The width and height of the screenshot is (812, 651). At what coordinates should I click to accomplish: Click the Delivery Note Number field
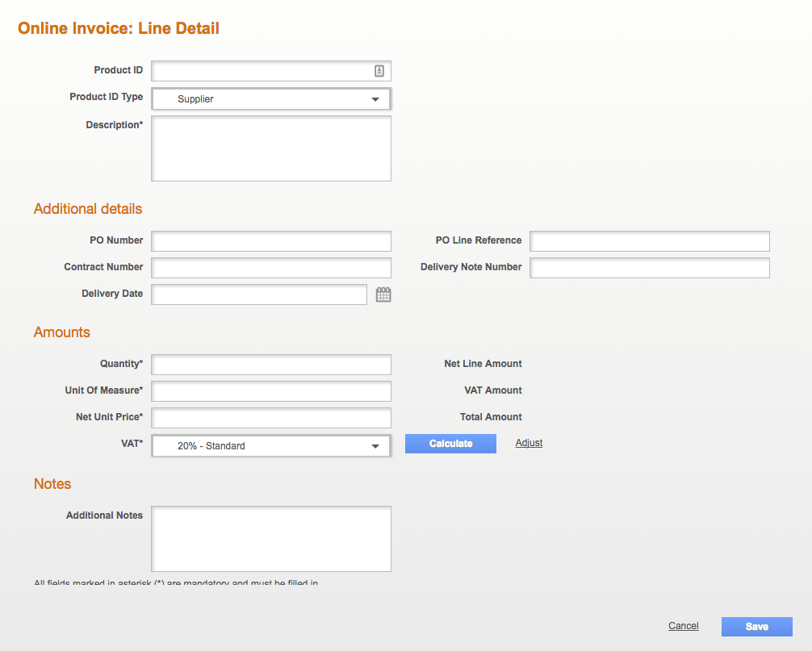649,268
